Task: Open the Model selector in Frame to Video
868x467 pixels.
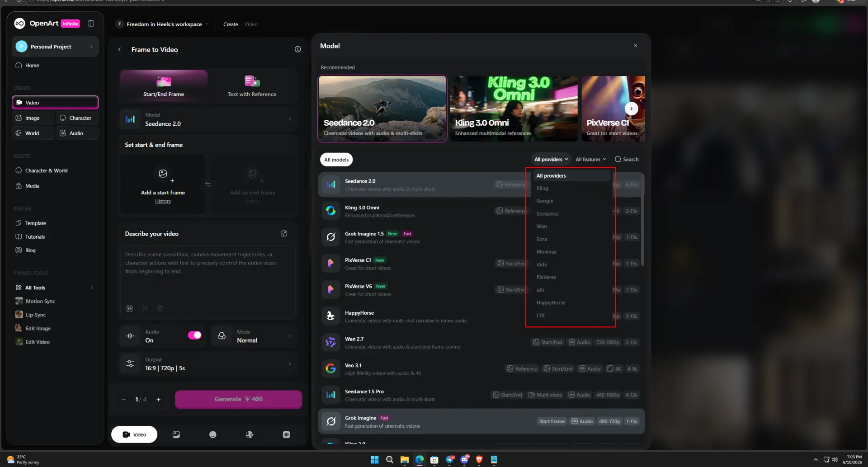Action: coord(208,119)
